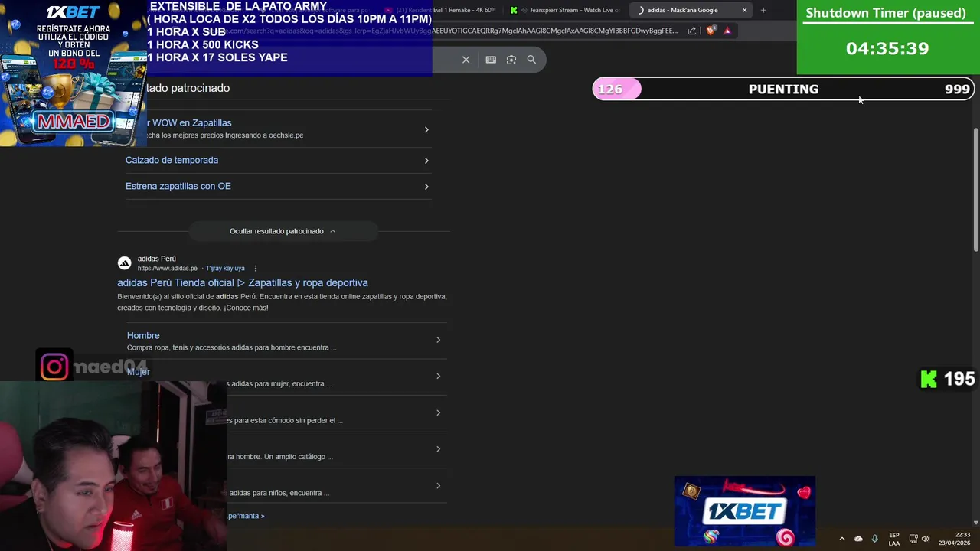The width and height of the screenshot is (980, 551).
Task: Click T'ijray kay uya translate link
Action: (x=225, y=269)
